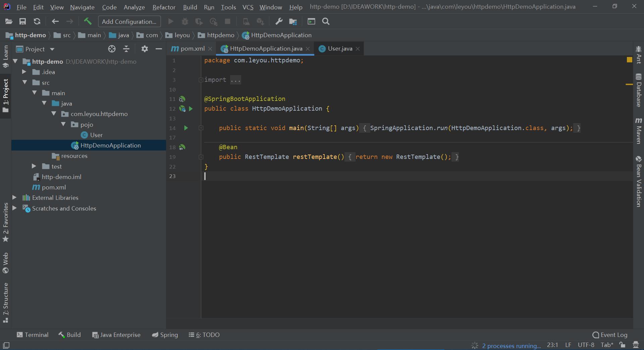Click the Spring gutter icon on line 11
The width and height of the screenshot is (644, 350).
click(182, 99)
